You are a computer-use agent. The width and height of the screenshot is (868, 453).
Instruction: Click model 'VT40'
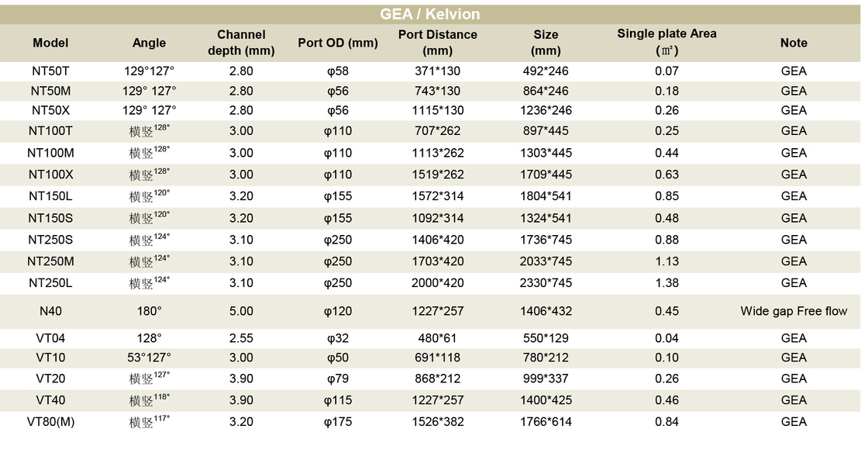tap(50, 400)
